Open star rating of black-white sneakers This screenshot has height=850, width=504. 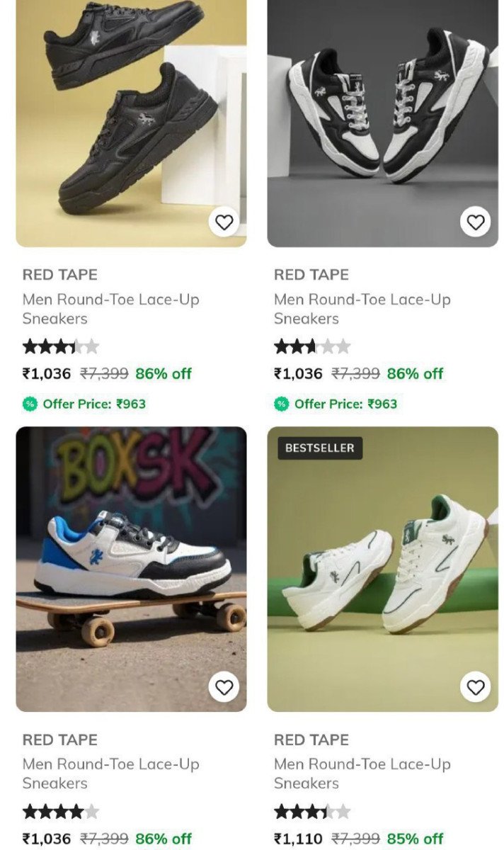(312, 347)
